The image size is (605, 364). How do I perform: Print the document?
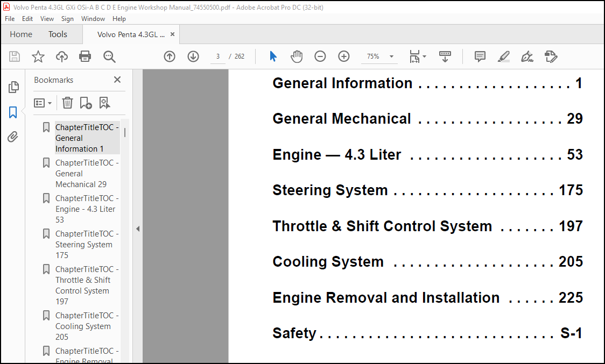(x=85, y=56)
